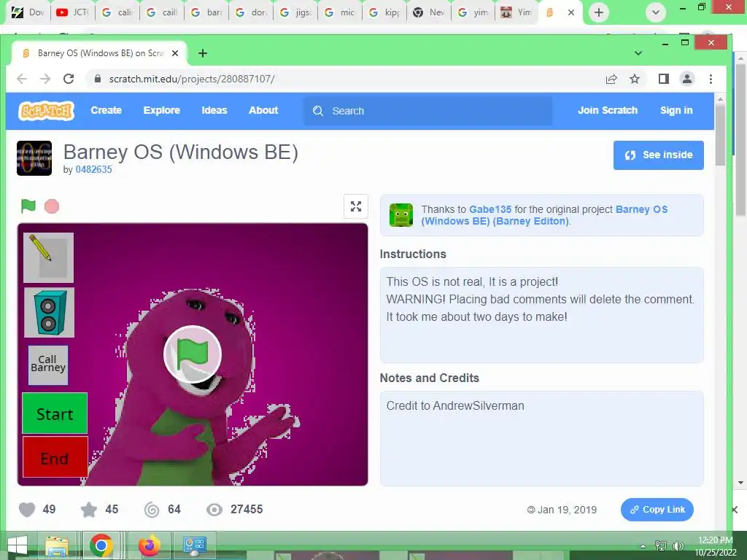
Task: Open Chrome three-dot menu
Action: [x=711, y=79]
